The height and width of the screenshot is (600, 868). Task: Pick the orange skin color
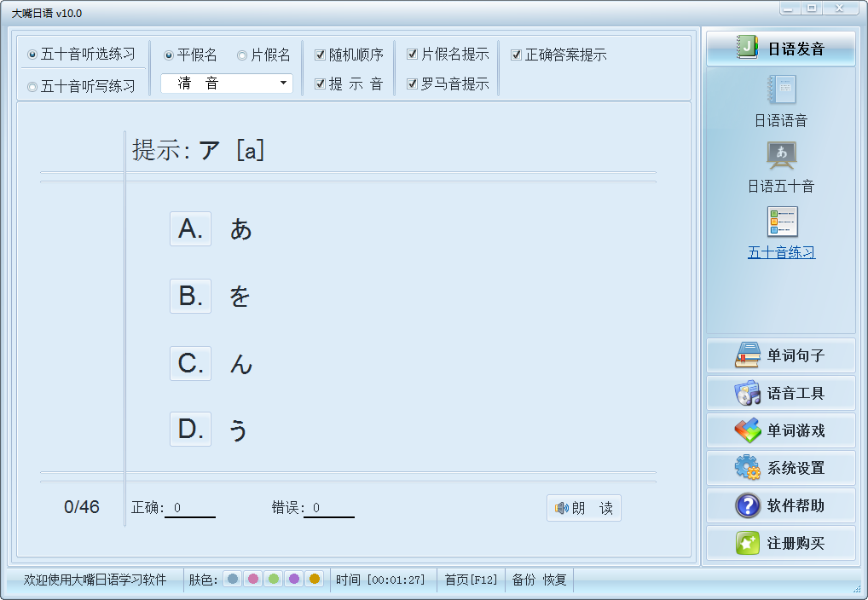315,579
